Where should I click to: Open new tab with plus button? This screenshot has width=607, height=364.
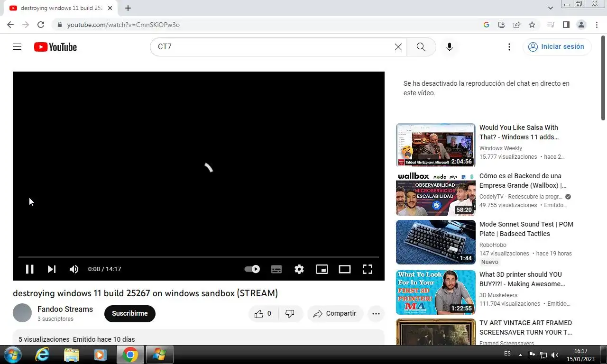coord(128,8)
